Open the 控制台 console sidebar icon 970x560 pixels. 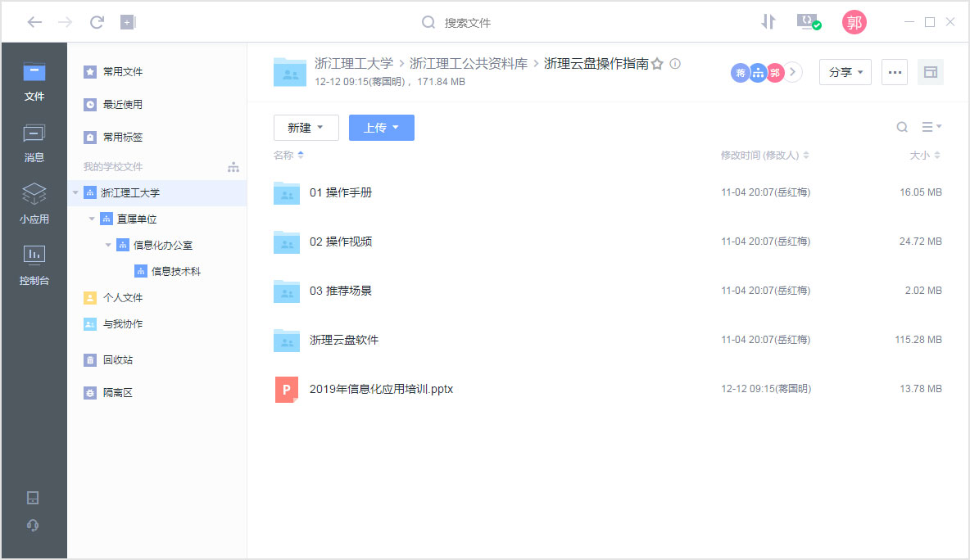click(34, 265)
